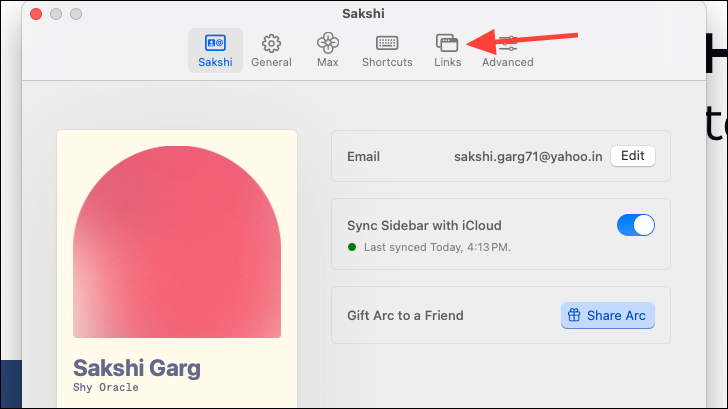
Task: Close the Sakshi settings window
Action: coord(36,14)
